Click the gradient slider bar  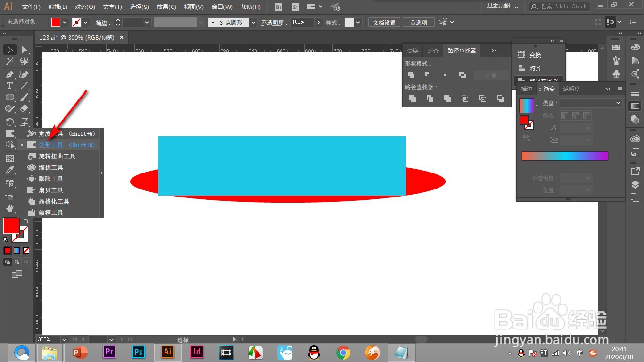click(x=565, y=156)
